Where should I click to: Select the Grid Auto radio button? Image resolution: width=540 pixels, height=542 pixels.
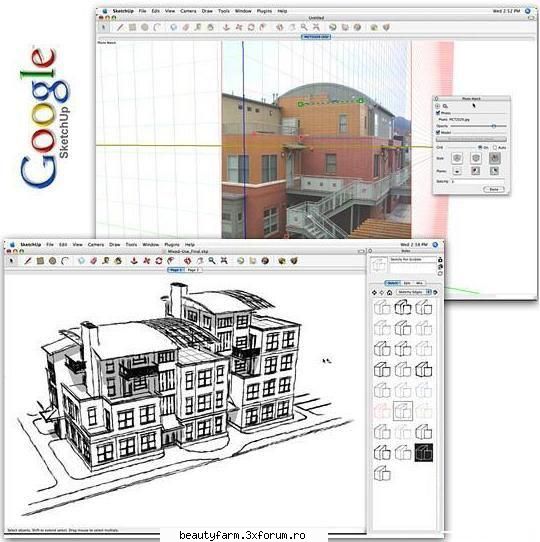tap(495, 148)
